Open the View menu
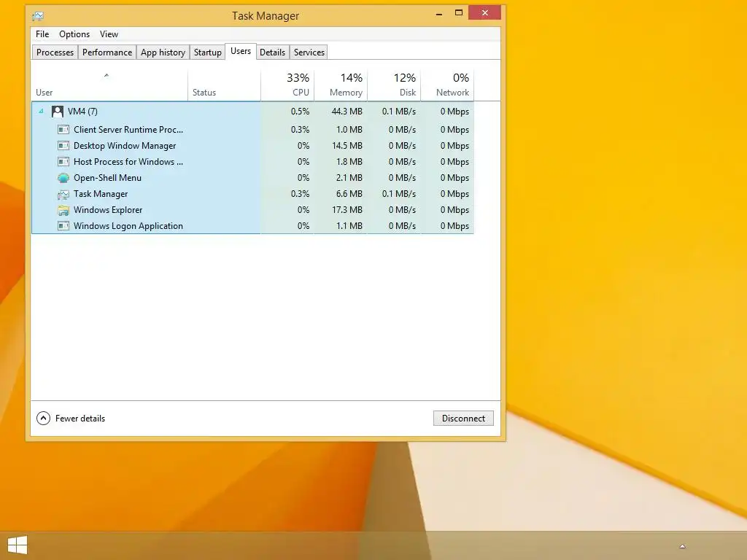Image resolution: width=747 pixels, height=560 pixels. pyautogui.click(x=109, y=34)
